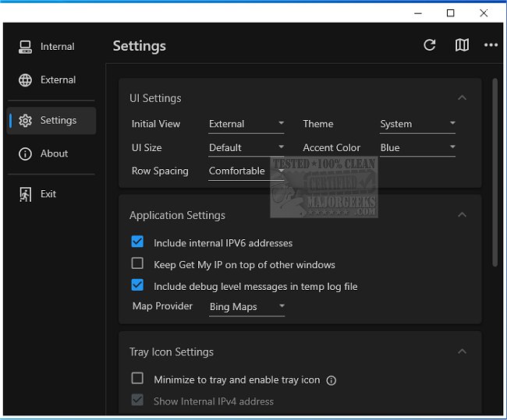Viewport: 507px width, 420px height.
Task: Click the Exit door icon in sidebar
Action: [x=26, y=194]
